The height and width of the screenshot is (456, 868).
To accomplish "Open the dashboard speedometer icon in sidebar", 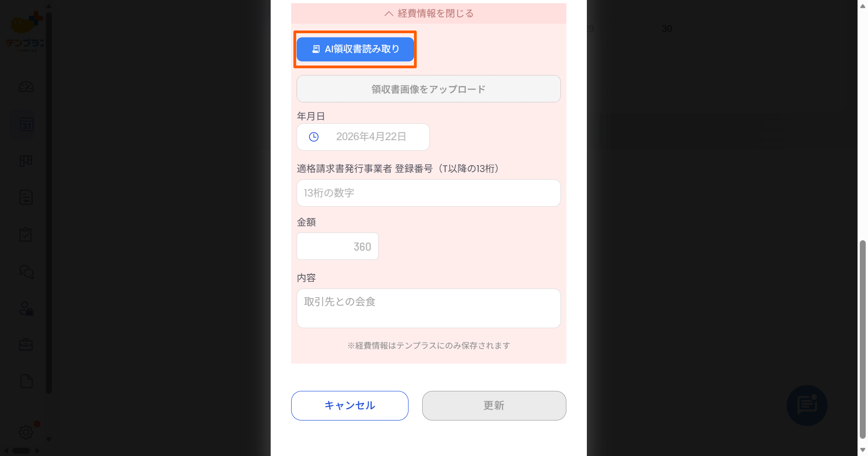I will pos(26,86).
